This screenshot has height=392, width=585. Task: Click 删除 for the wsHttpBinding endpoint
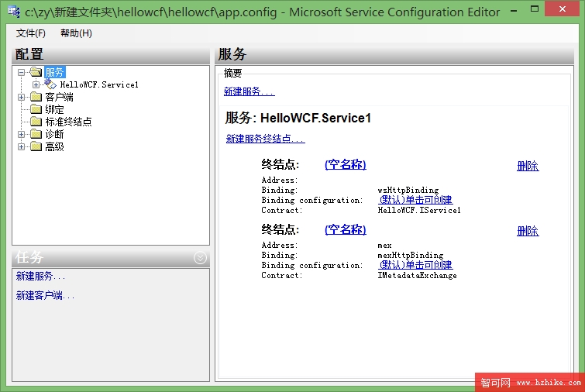528,166
